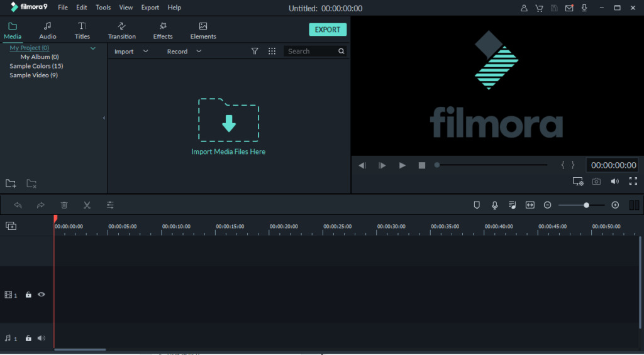Open the View menu
The width and height of the screenshot is (644, 355).
click(126, 8)
